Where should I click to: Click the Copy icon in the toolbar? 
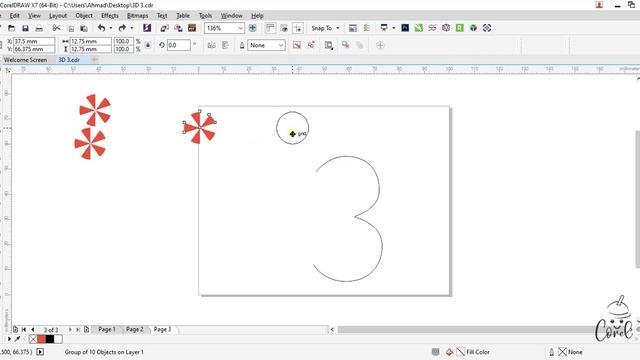coord(71,28)
